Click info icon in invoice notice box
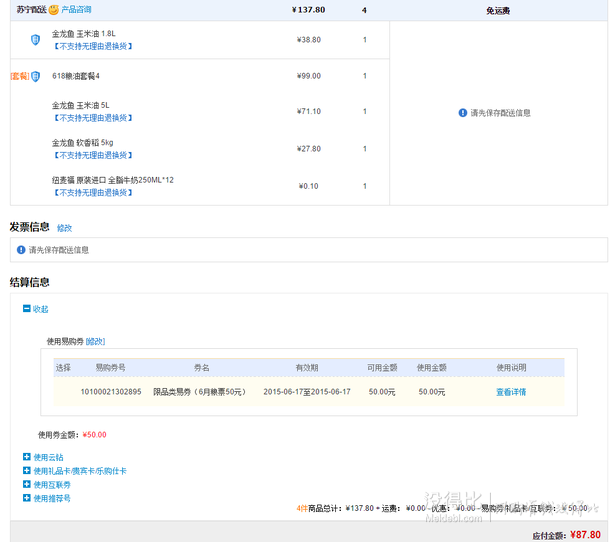This screenshot has width=610, height=542. tap(21, 250)
